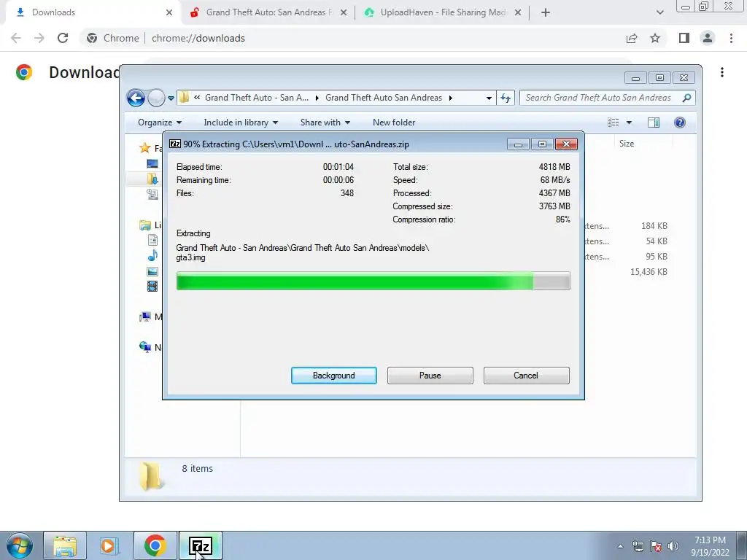Open the Organize menu
Image resolution: width=747 pixels, height=560 pixels.
tap(160, 122)
